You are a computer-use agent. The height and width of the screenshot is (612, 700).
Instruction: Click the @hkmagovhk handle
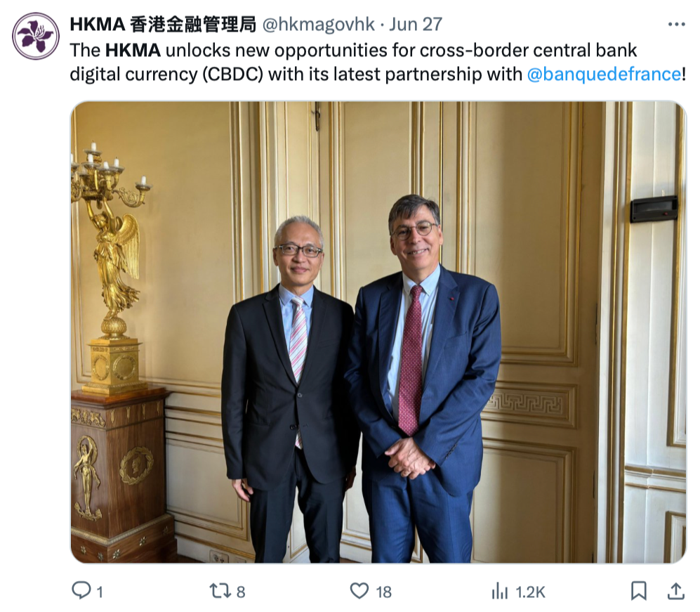tap(318, 25)
